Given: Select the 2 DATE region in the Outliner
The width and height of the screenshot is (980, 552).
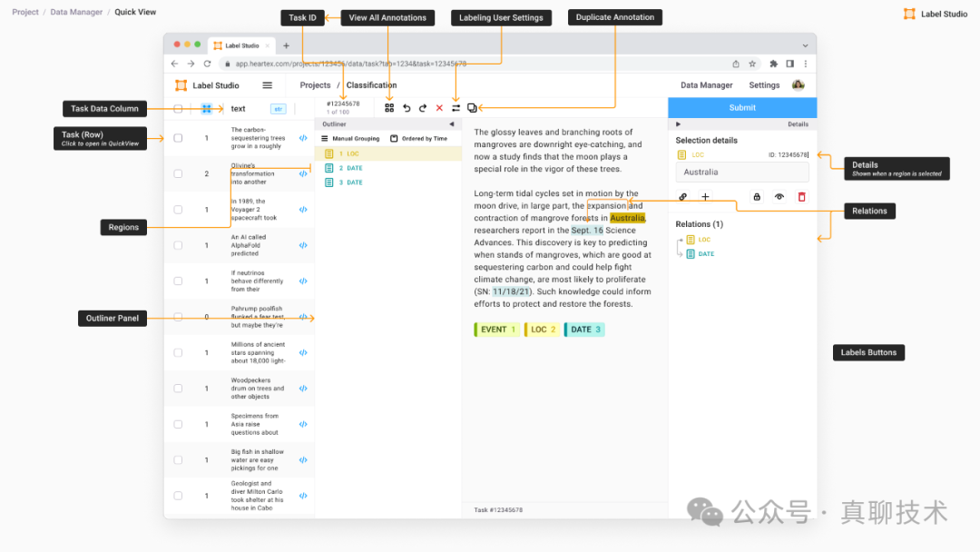Looking at the screenshot, I should pyautogui.click(x=350, y=168).
